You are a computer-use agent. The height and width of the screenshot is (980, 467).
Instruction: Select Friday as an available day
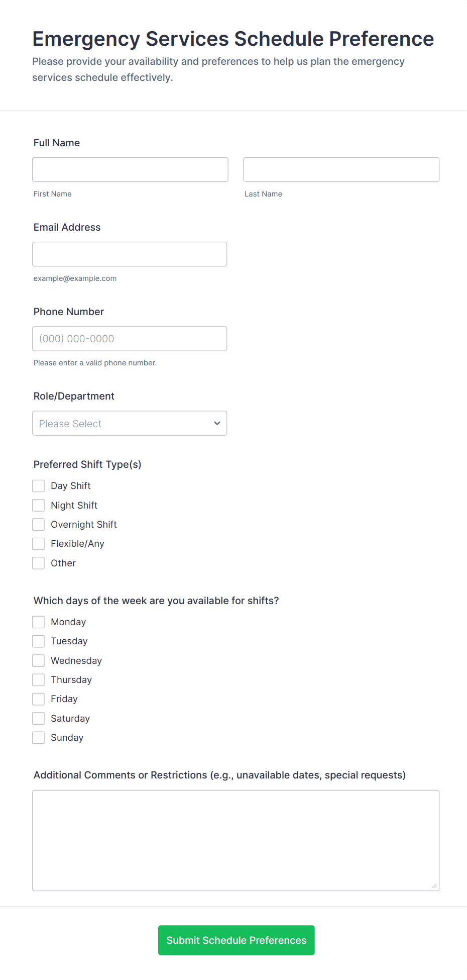point(38,699)
